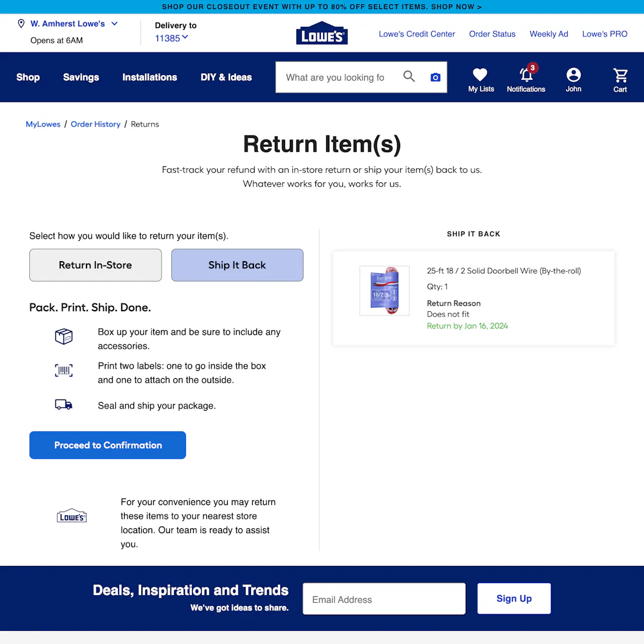This screenshot has height=644, width=644.
Task: View Notifications via the bell icon
Action: click(x=525, y=76)
